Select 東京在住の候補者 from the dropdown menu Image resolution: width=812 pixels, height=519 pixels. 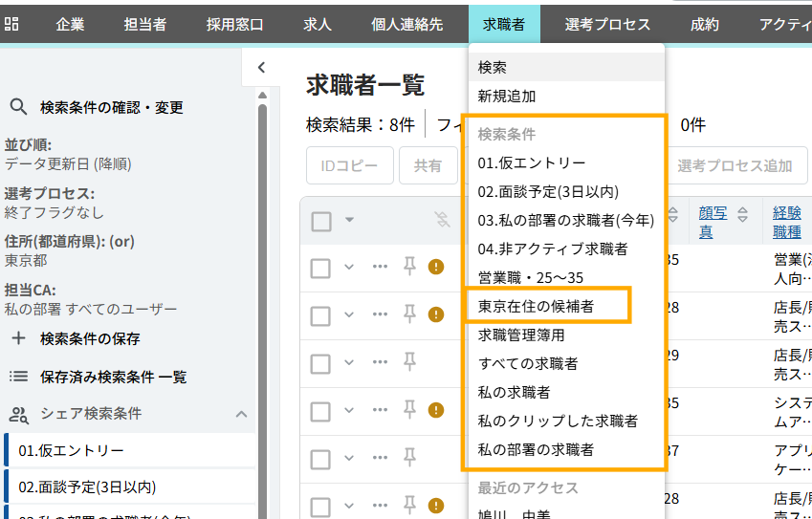point(536,306)
